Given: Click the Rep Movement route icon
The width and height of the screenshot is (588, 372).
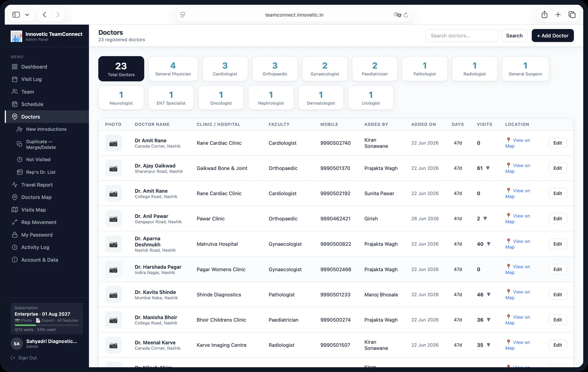Looking at the screenshot, I should point(15,222).
